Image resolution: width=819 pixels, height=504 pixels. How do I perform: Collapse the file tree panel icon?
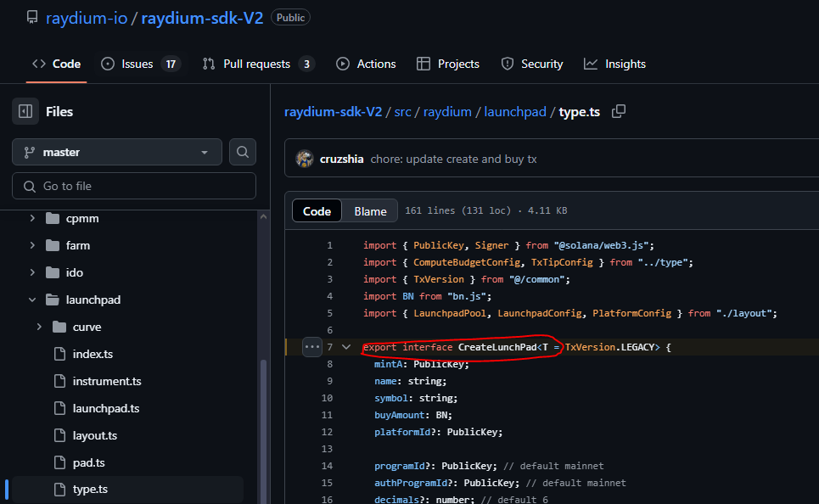[x=25, y=111]
